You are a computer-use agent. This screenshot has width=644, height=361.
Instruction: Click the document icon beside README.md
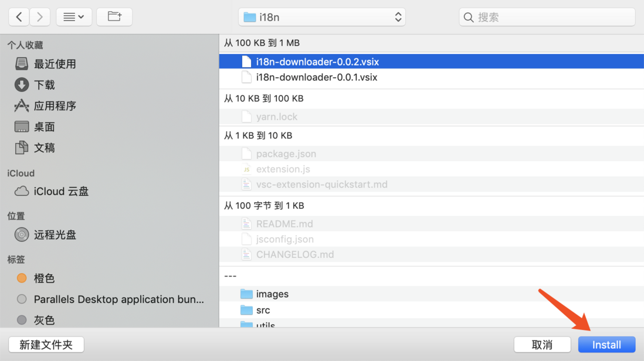246,224
